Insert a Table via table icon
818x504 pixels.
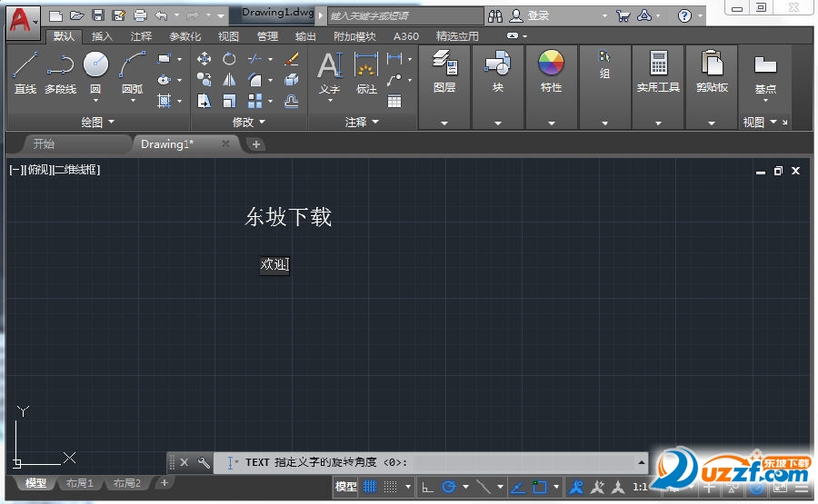point(394,101)
